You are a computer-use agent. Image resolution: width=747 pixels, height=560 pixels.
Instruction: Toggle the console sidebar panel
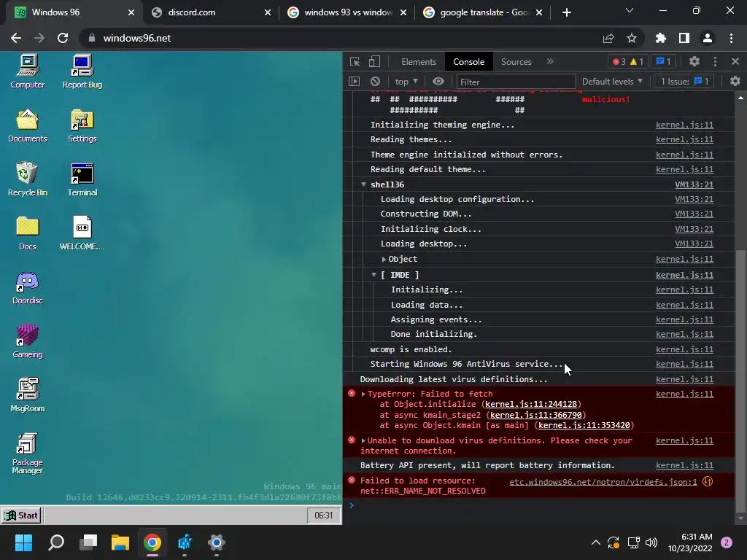click(355, 82)
